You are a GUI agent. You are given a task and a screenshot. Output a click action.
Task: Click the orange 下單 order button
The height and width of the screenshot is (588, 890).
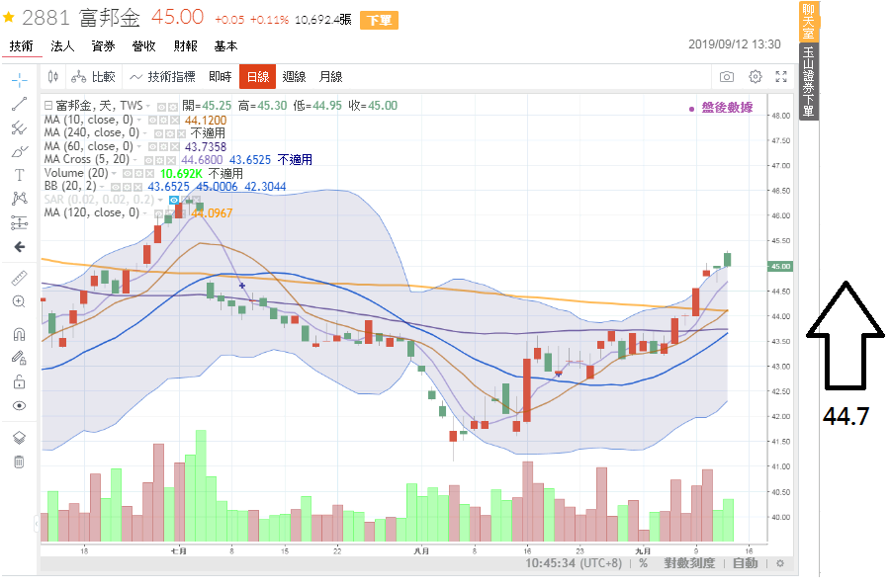379,20
